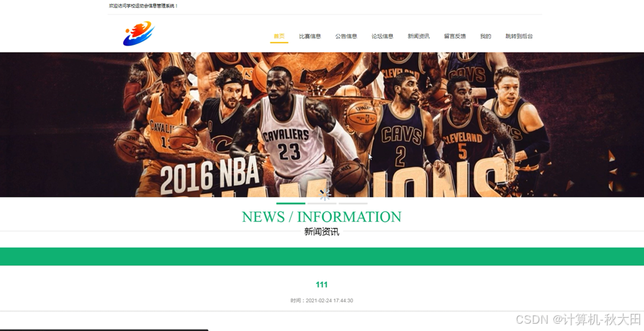Open the 我的 menu item

click(x=485, y=36)
